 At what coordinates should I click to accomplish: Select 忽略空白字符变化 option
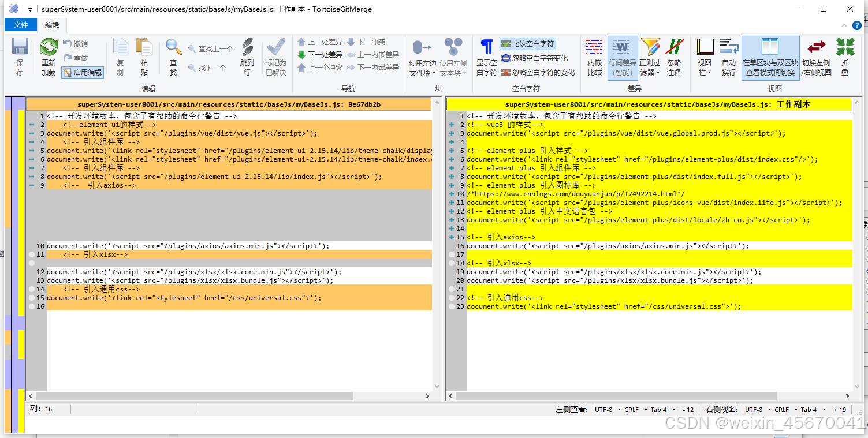535,58
